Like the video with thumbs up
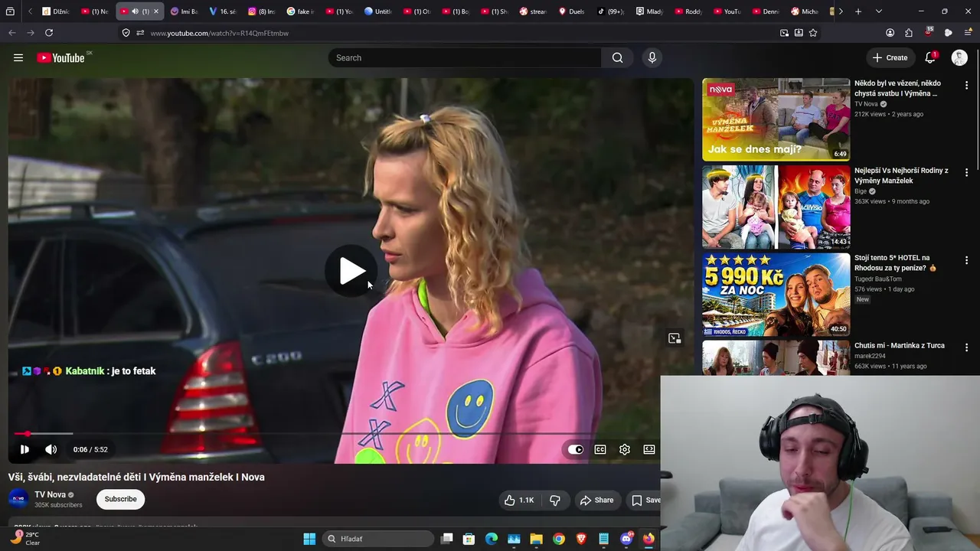This screenshot has width=980, height=551. point(519,500)
